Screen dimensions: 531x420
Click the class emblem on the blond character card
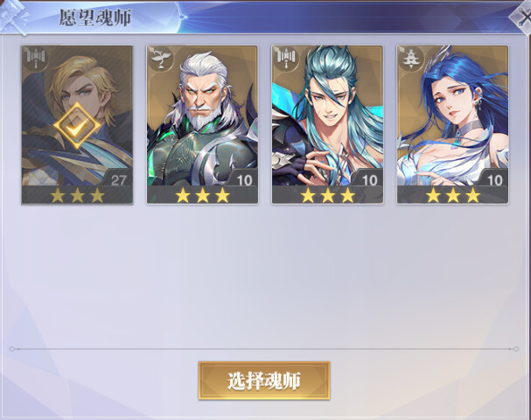coord(36,59)
